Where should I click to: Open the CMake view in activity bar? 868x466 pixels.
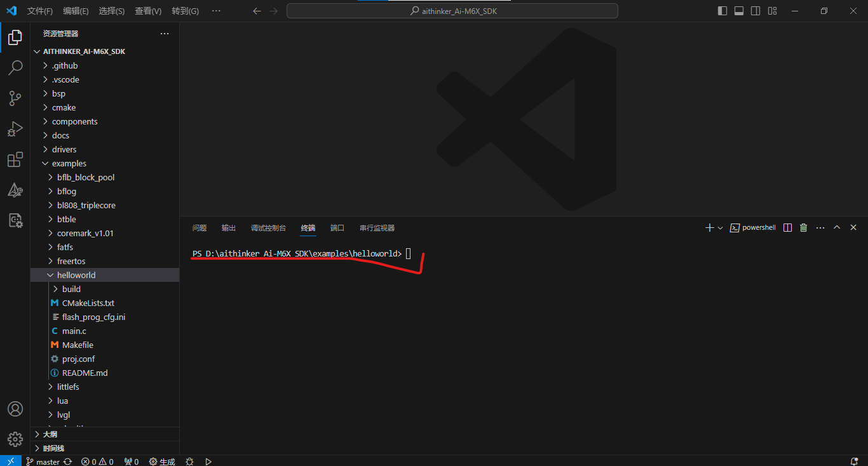point(15,190)
